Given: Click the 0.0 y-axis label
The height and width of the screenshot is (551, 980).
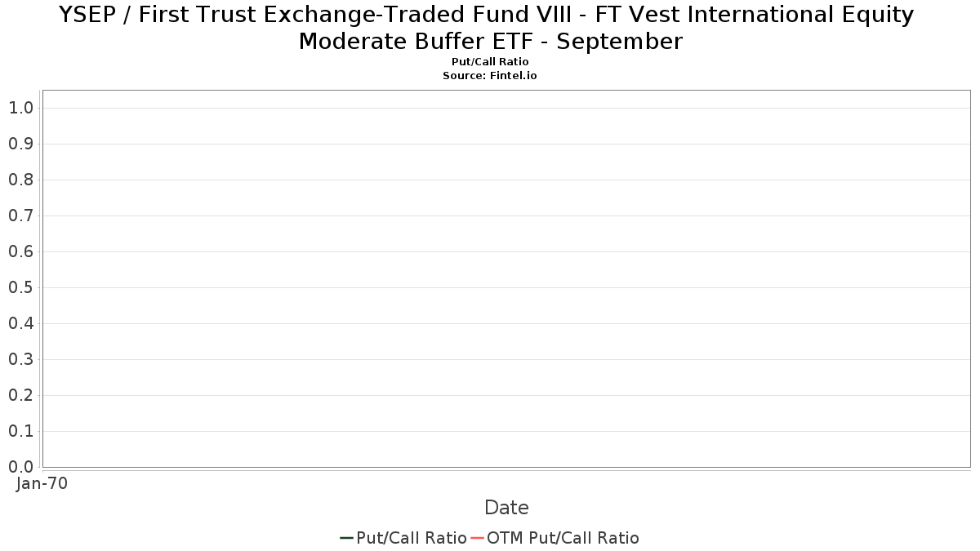Looking at the screenshot, I should (x=20, y=467).
